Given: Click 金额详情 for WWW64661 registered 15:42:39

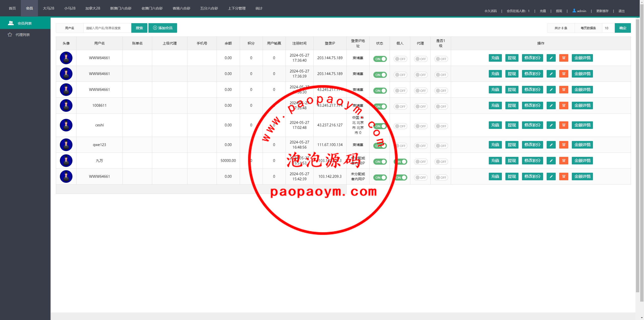Looking at the screenshot, I should click(582, 176).
